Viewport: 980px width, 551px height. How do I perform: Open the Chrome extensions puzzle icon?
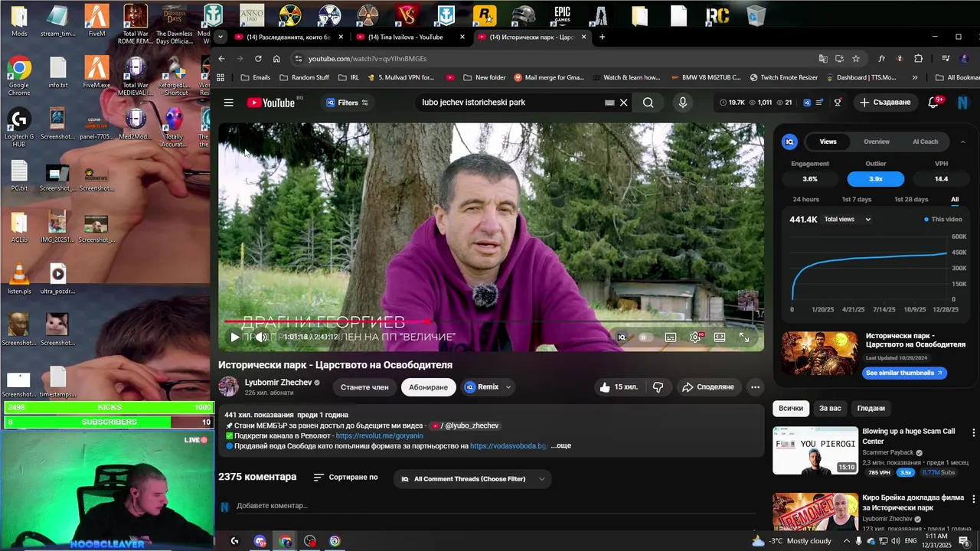[x=918, y=59]
